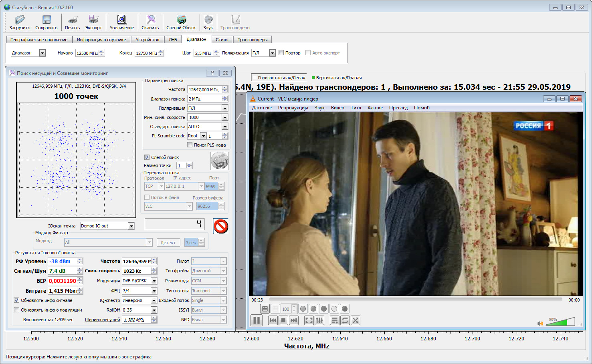The image size is (592, 364).
Task: Expand the Модуляция DVB-S/QPSK dropdown
Action: [154, 281]
